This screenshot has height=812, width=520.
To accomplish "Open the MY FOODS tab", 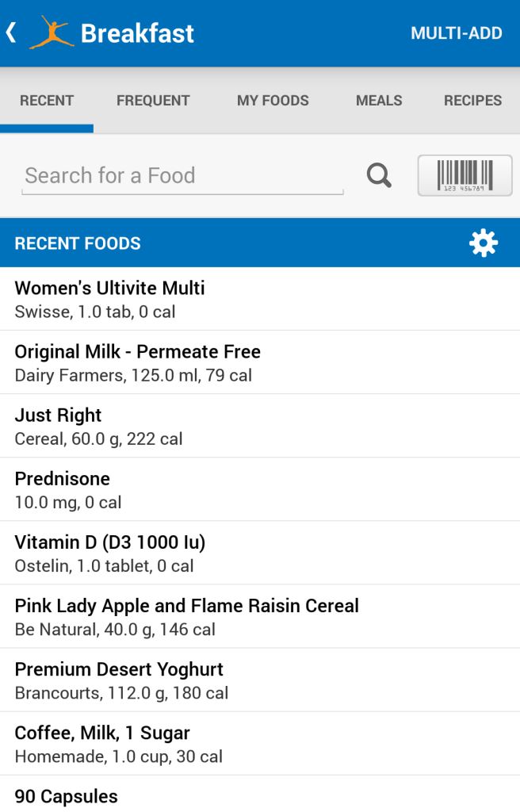I will pos(273,101).
